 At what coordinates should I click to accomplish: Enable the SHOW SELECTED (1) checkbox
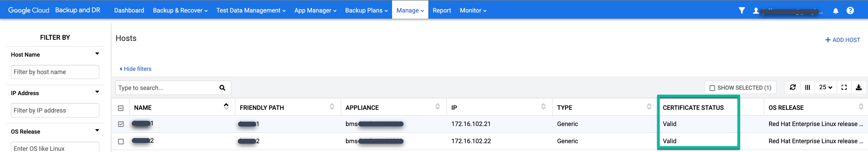click(712, 87)
